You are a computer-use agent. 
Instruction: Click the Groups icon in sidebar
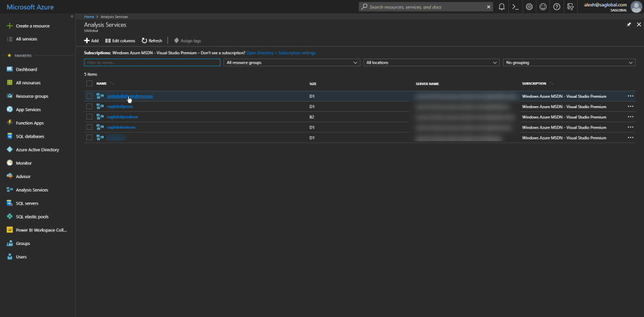click(x=10, y=243)
